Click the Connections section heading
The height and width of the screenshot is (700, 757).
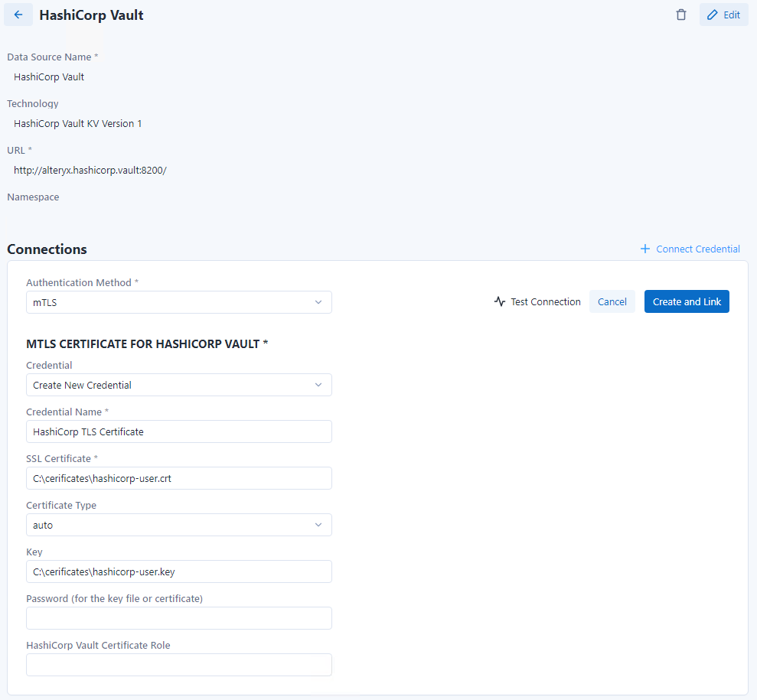click(47, 249)
